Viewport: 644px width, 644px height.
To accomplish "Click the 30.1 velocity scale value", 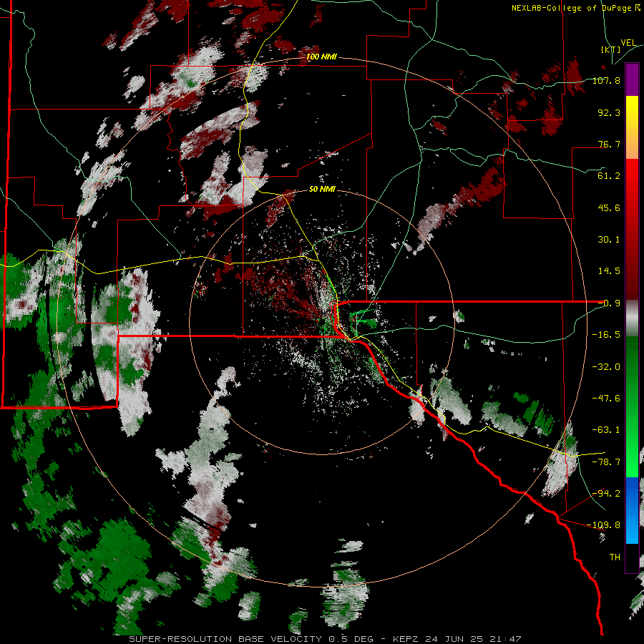I will point(609,240).
